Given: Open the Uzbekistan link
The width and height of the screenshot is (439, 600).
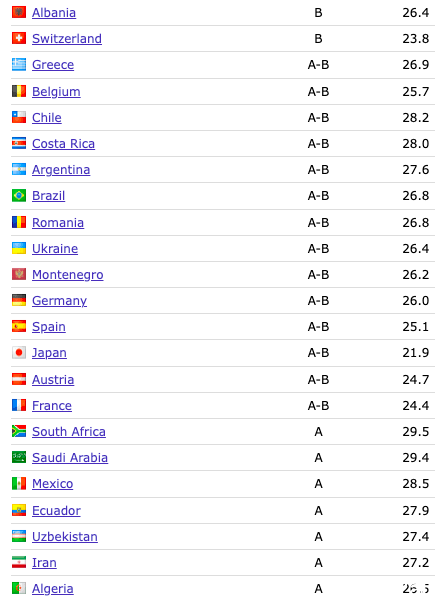Looking at the screenshot, I should click(x=65, y=536).
